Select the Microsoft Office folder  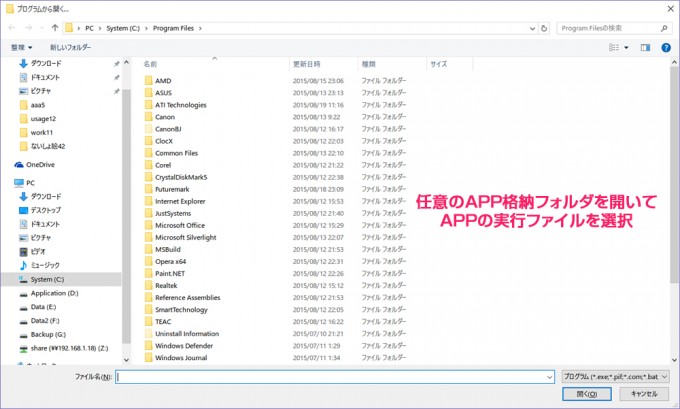(x=180, y=225)
